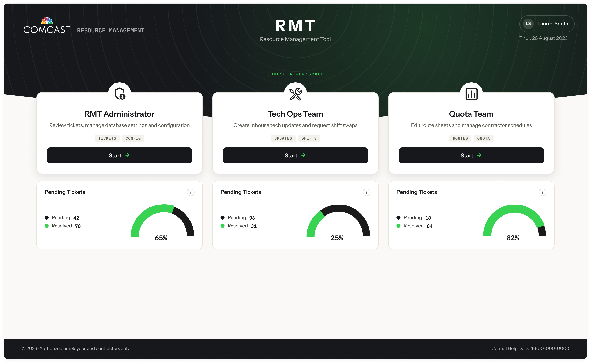Click the Resolved 31 legend entry
The height and width of the screenshot is (364, 591).
click(239, 226)
